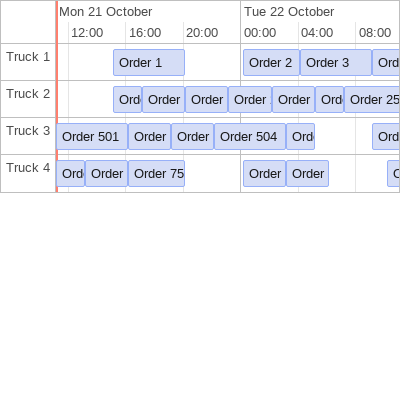The height and width of the screenshot is (400, 400).
Task: Select the Truck 2 group label
Action: coord(28,94)
